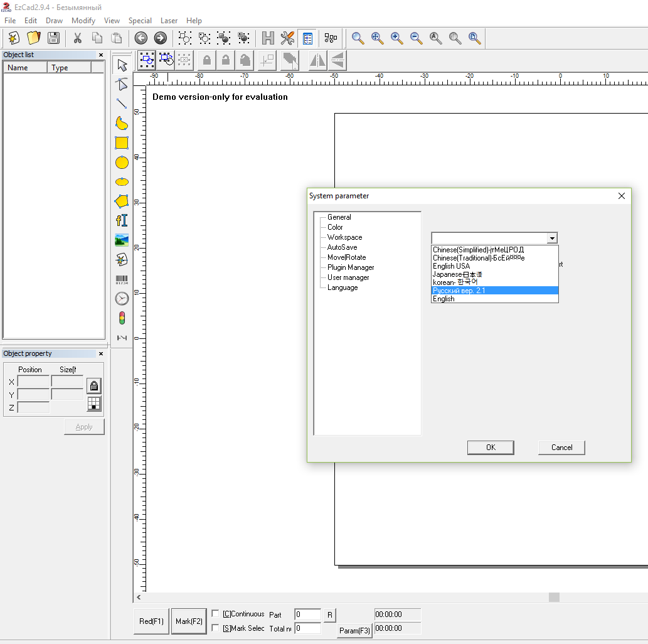The image size is (648, 644).
Task: Click the Mark(F2) button
Action: [189, 621]
